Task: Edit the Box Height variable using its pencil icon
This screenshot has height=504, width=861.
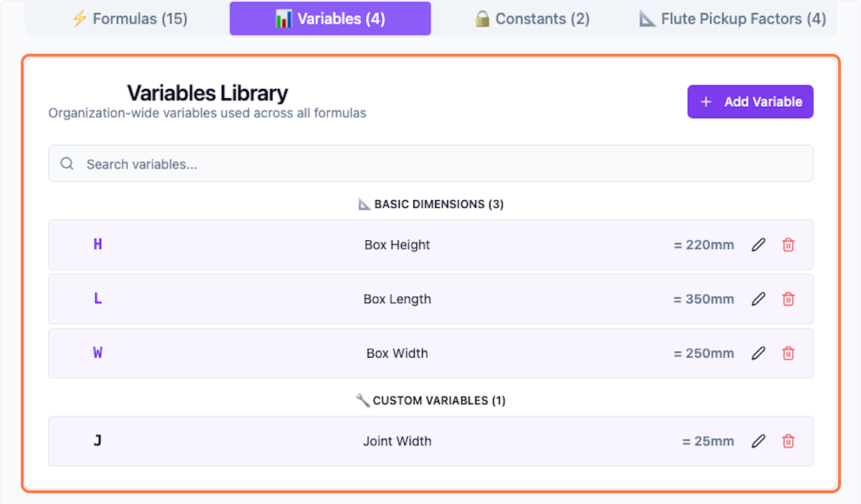Action: coord(758,244)
